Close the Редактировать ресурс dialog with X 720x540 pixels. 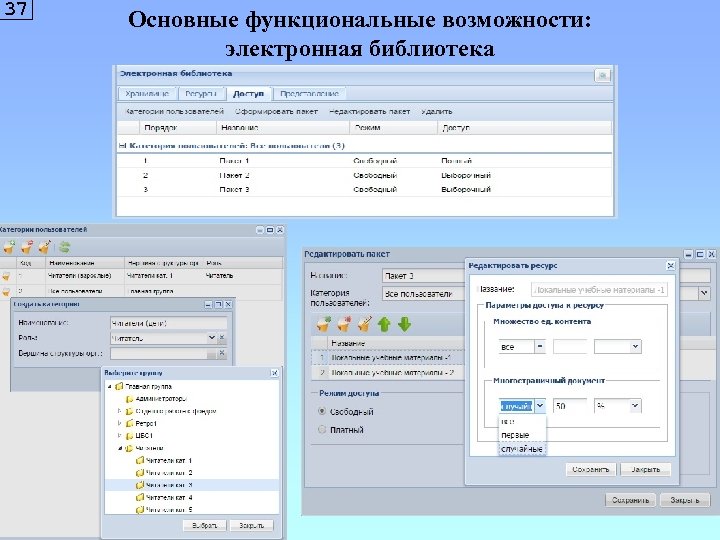pyautogui.click(x=670, y=265)
